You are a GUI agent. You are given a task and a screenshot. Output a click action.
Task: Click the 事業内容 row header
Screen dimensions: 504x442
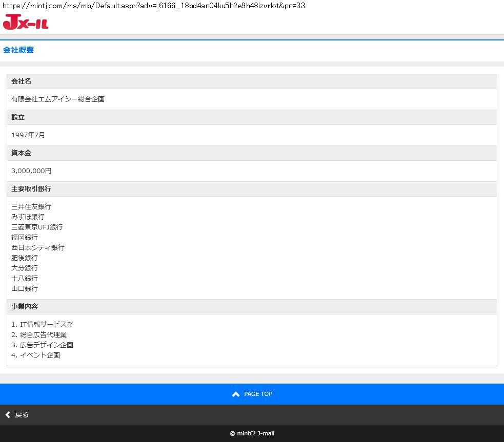pyautogui.click(x=25, y=307)
